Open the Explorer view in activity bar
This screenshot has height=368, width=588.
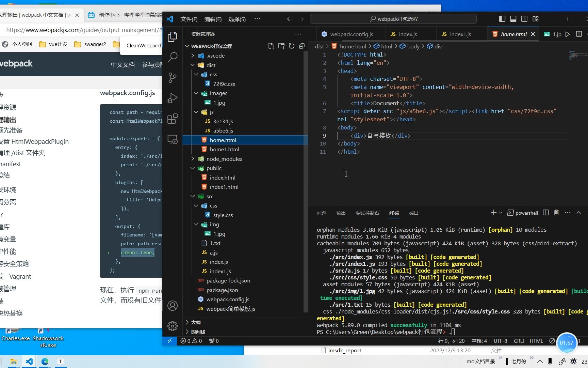coord(173,36)
